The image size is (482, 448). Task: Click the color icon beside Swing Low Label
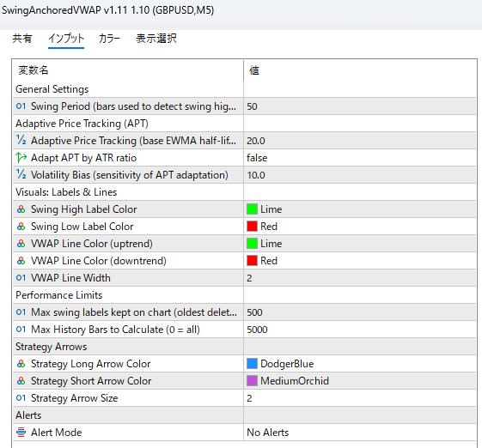pos(21,227)
